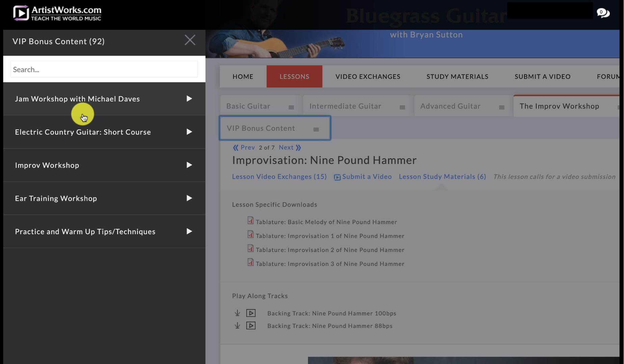Open the Intermediate Guitar menu icon
The width and height of the screenshot is (624, 364).
[402, 107]
